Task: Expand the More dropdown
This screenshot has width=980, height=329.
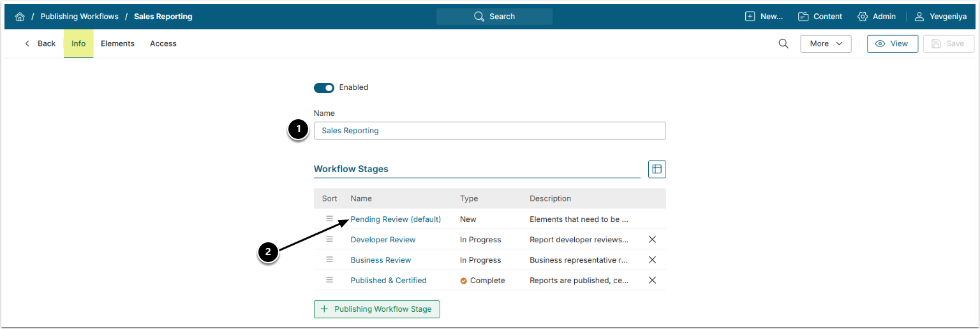Action: pos(826,43)
